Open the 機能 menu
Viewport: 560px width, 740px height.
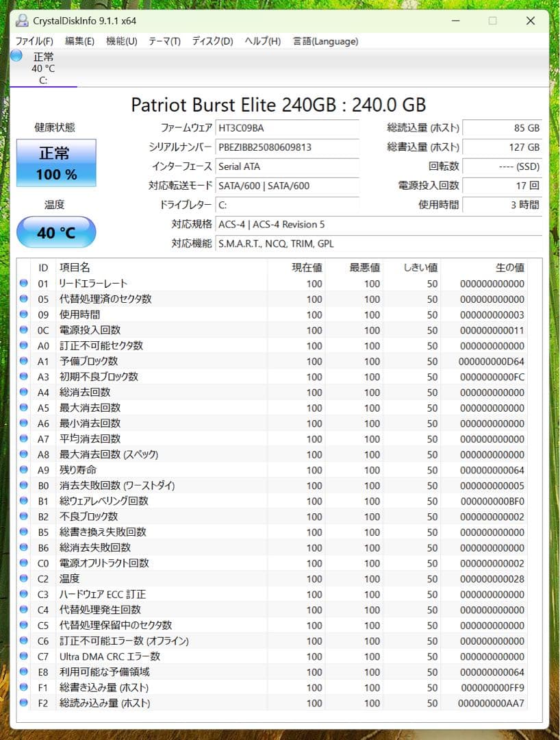[121, 41]
